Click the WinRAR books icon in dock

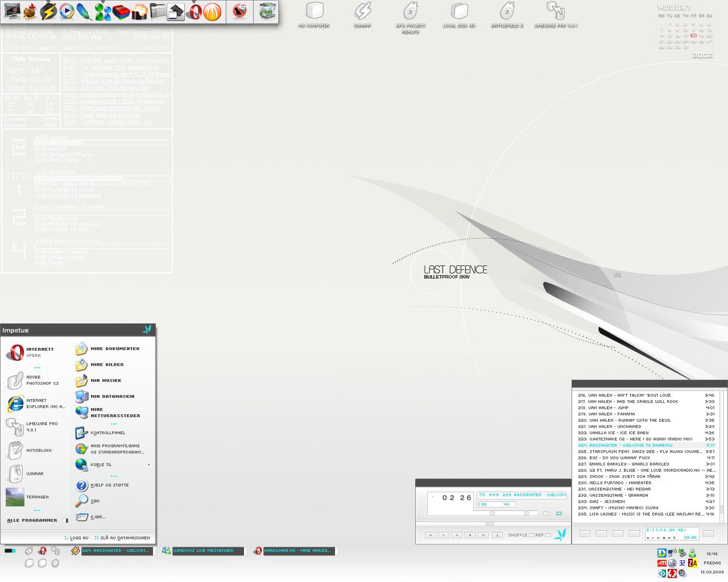tap(121, 11)
